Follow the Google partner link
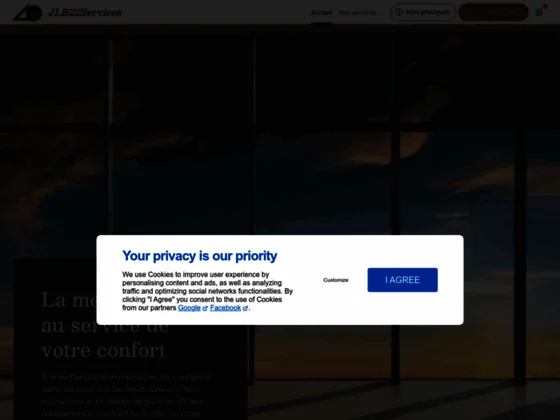The width and height of the screenshot is (560, 420). tap(189, 308)
